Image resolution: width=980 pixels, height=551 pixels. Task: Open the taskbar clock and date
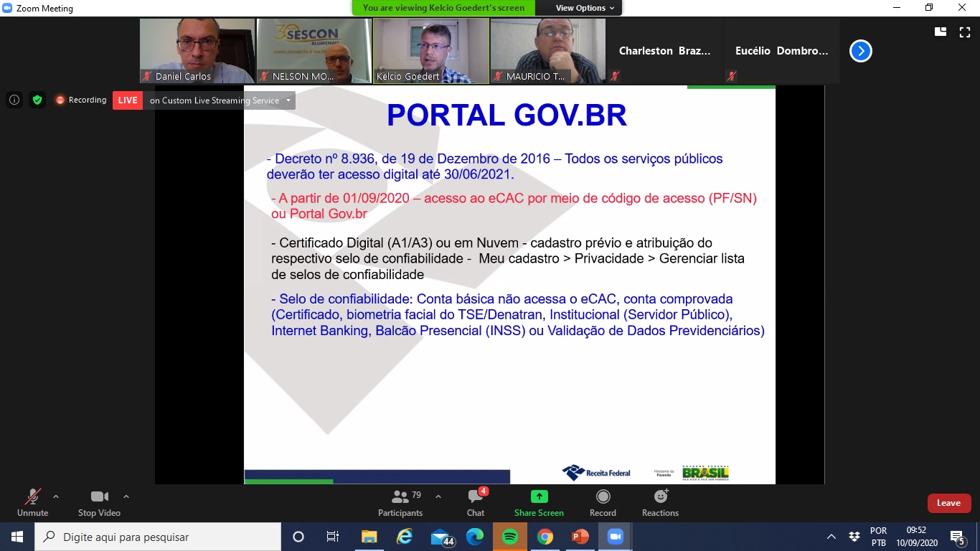tap(916, 537)
